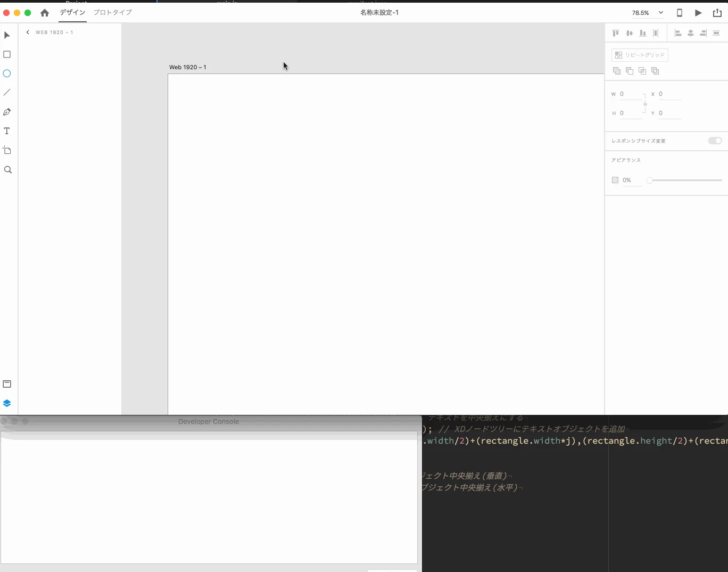Click the H height input field
The width and height of the screenshot is (728, 572).
[631, 113]
